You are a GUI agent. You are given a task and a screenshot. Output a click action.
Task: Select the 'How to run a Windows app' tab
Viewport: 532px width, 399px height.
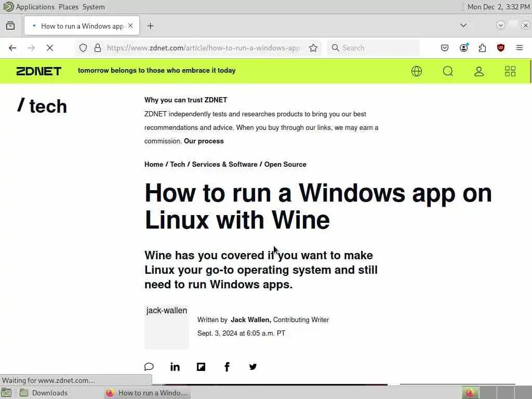[x=82, y=26]
